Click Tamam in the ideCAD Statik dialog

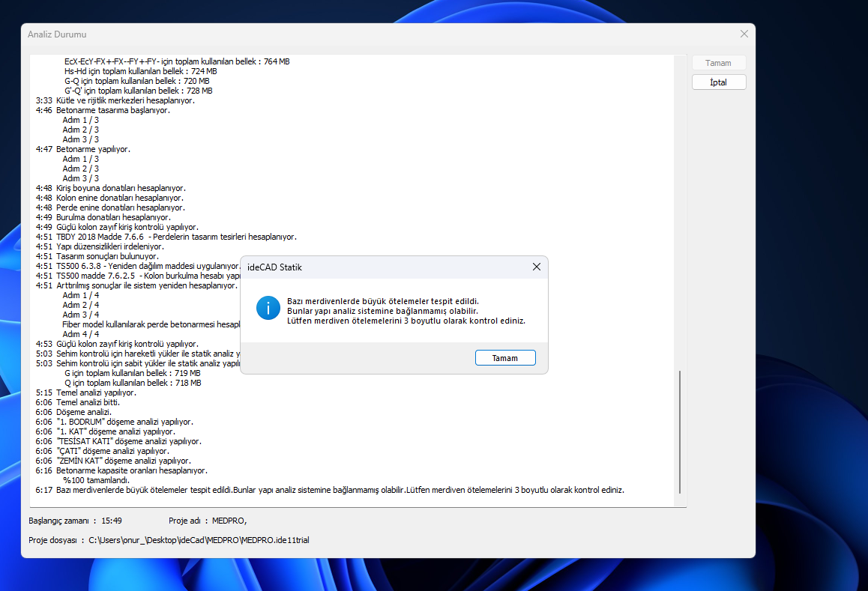(x=505, y=358)
